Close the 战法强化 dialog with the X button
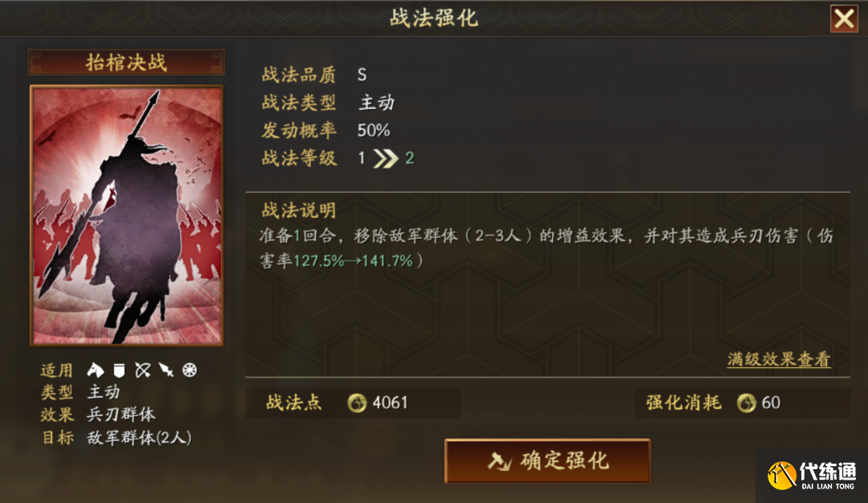868x503 pixels. click(x=844, y=18)
